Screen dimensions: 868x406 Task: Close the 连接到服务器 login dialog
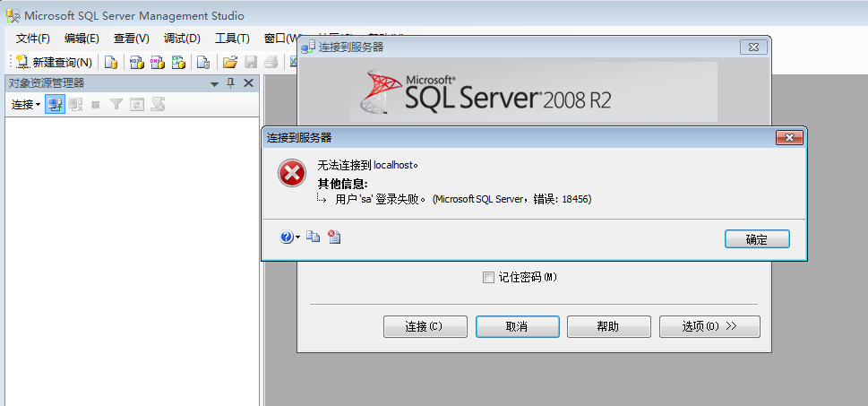[x=754, y=48]
